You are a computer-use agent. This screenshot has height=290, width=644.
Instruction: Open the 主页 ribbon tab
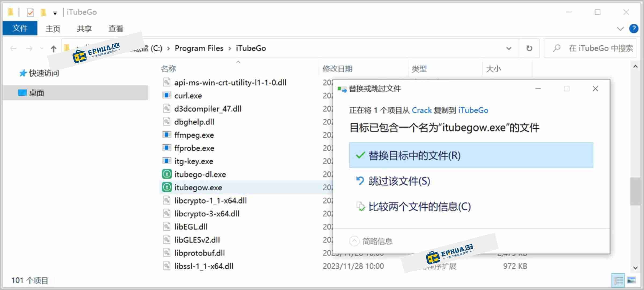point(53,28)
